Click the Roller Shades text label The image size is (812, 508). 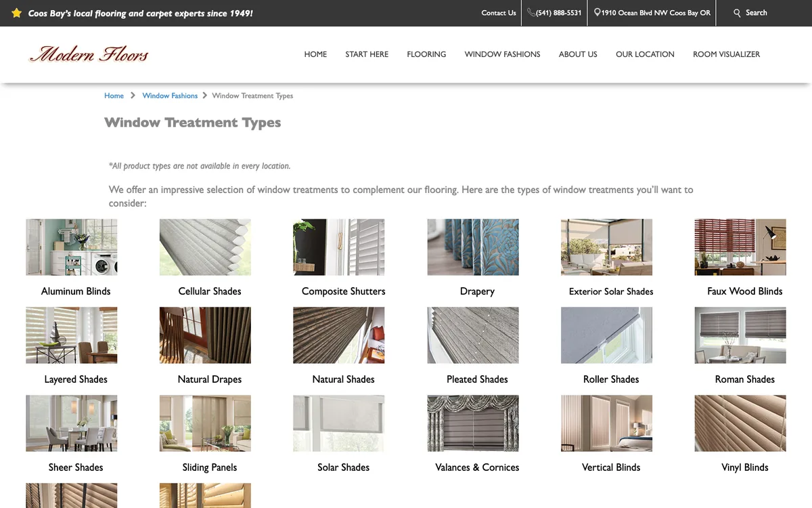(611, 379)
